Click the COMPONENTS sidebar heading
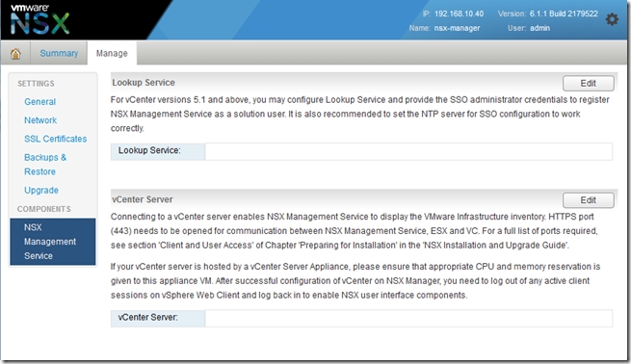 [44, 209]
